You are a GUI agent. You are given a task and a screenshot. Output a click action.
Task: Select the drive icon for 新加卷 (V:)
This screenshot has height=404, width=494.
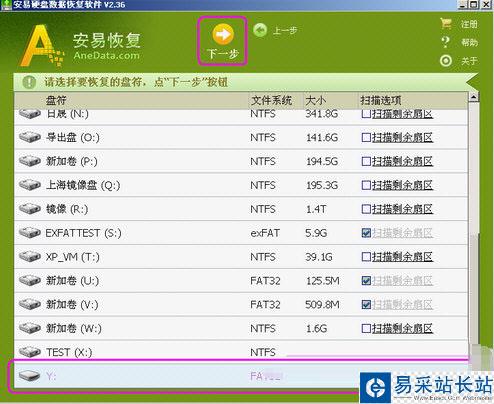(x=30, y=304)
